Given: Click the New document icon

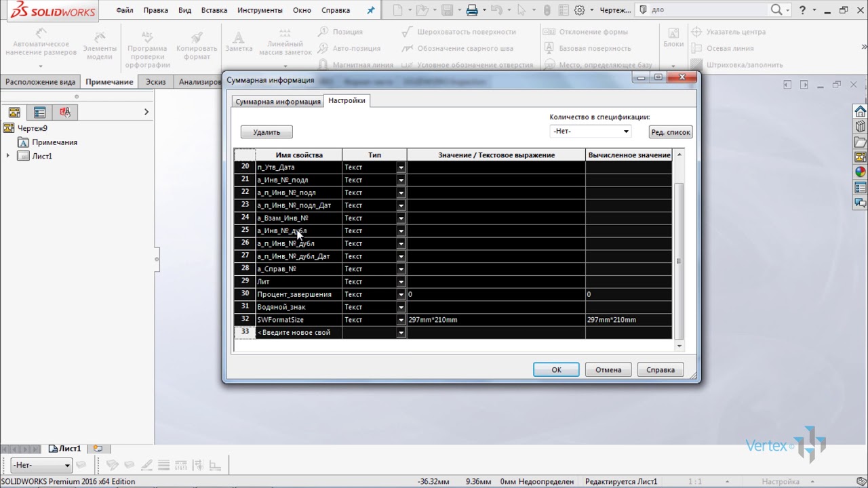Looking at the screenshot, I should point(397,10).
